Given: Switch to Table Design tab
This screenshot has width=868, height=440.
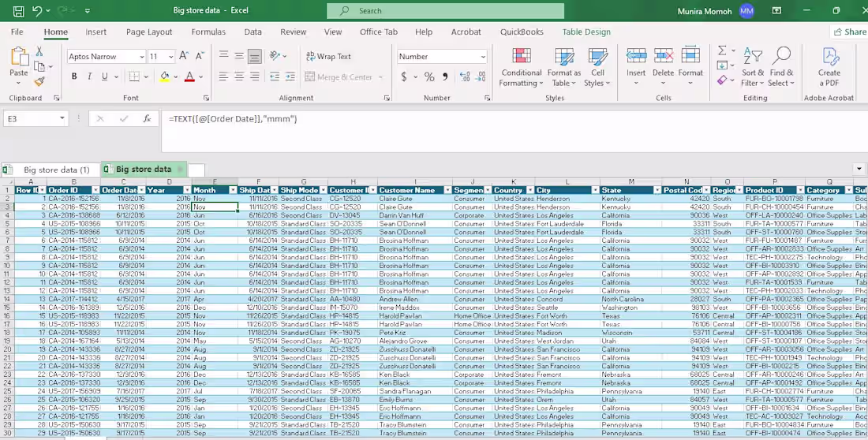Looking at the screenshot, I should click(x=586, y=32).
